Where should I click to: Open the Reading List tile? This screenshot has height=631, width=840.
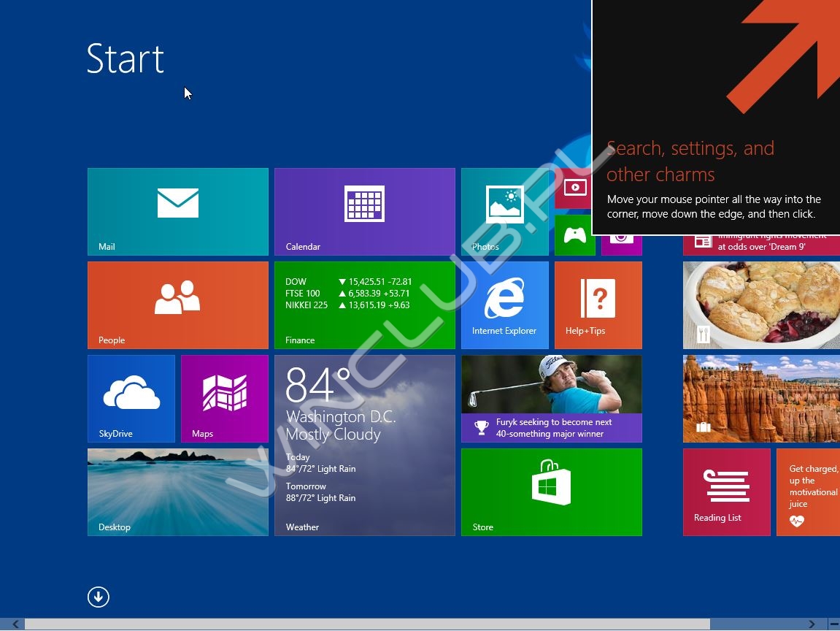click(726, 492)
